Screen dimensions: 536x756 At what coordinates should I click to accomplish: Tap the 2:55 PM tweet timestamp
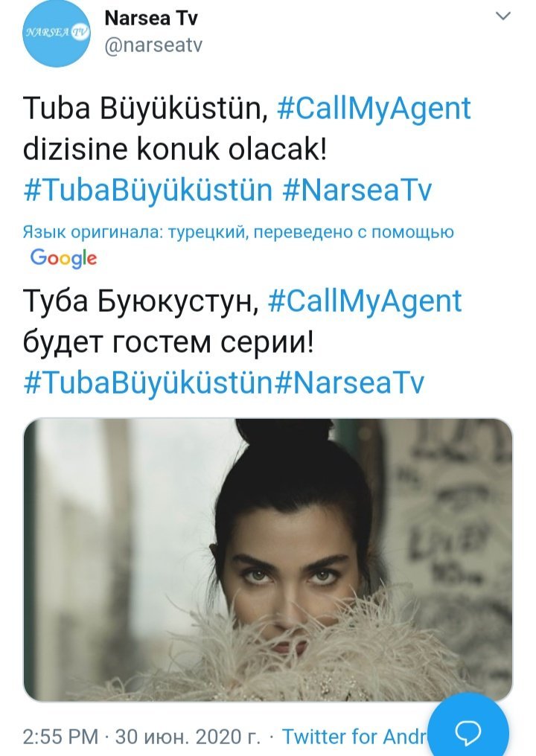[x=60, y=737]
